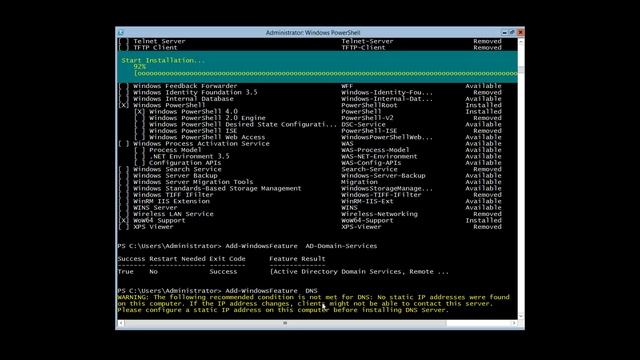The width and height of the screenshot is (640, 360).
Task: Close the Administrator: Windows PowerShell window
Action: click(520, 32)
